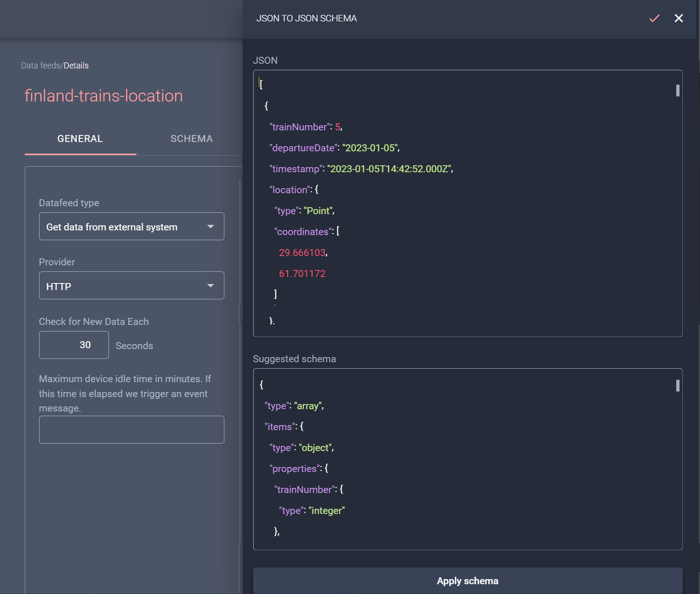Switch to the SCHEMA tab
The image size is (700, 594).
[191, 138]
